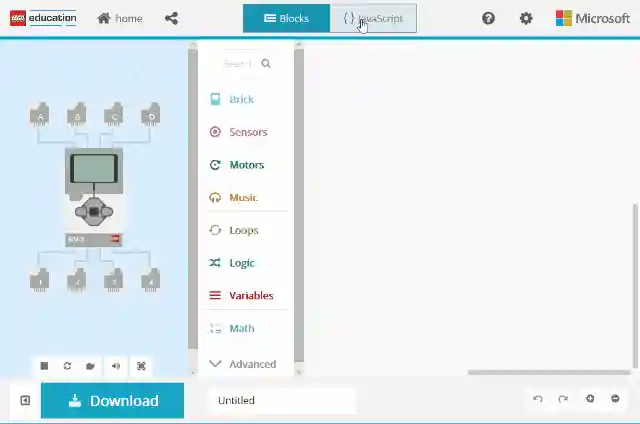Open the help menu
This screenshot has height=424, width=640.
coord(488,18)
